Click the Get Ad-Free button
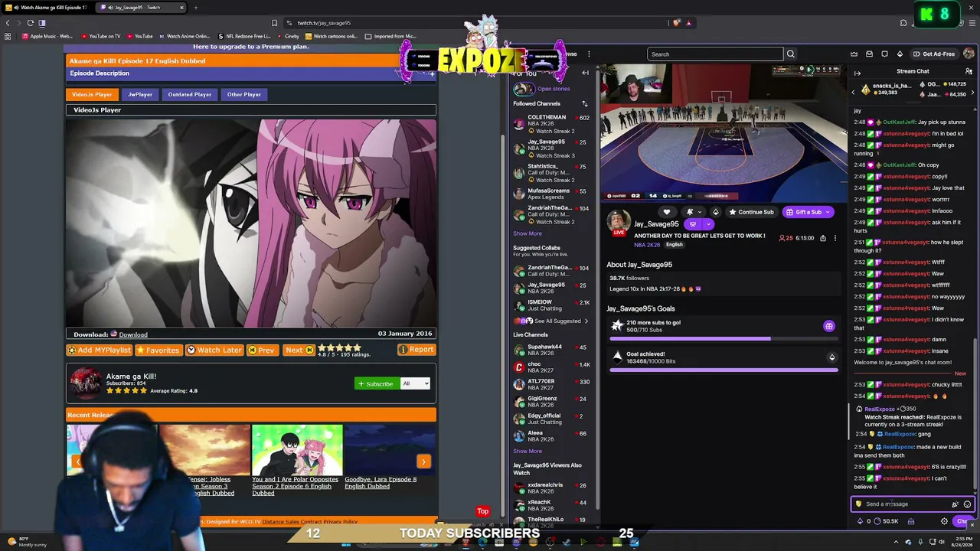 pyautogui.click(x=934, y=54)
